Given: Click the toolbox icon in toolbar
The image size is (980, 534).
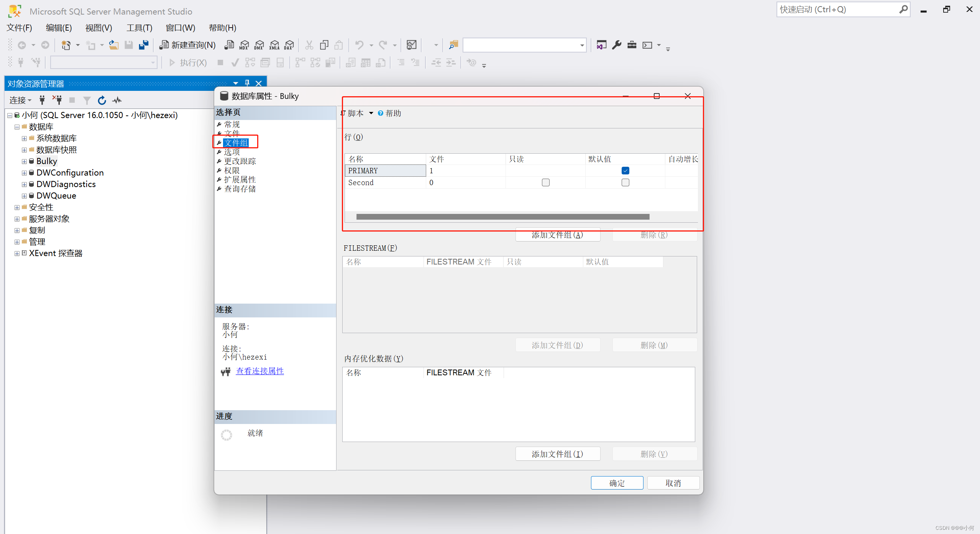Looking at the screenshot, I should click(x=632, y=45).
